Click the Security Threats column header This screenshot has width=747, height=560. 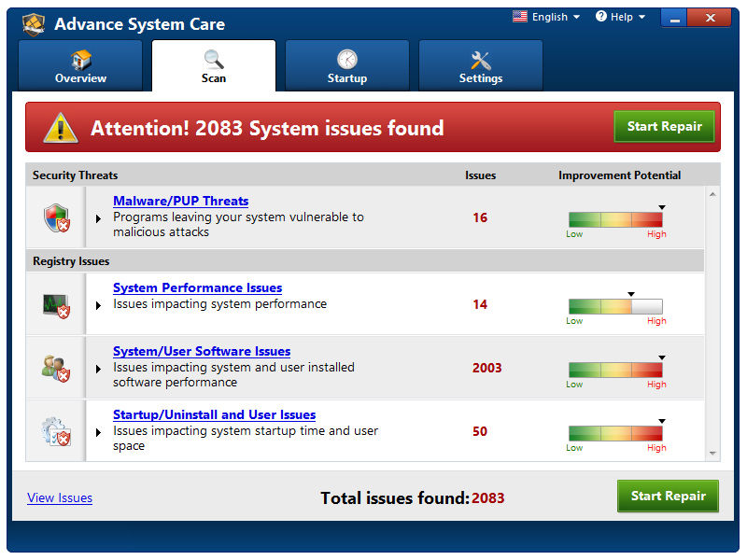point(75,175)
